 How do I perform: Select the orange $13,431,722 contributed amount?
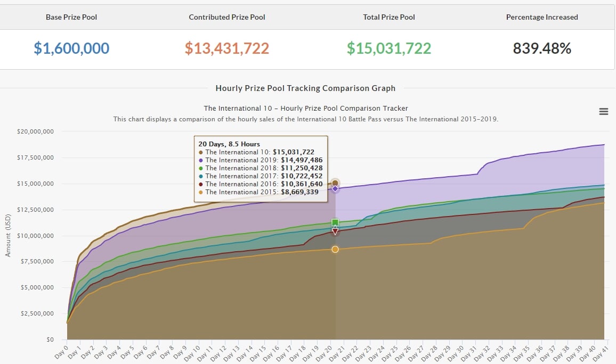click(x=226, y=48)
